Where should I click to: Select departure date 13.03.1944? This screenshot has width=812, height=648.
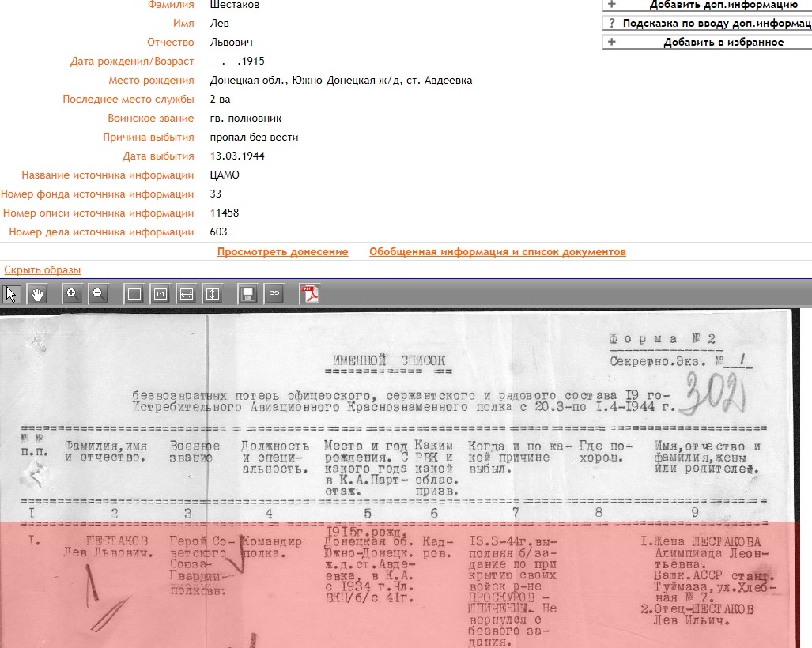(237, 156)
